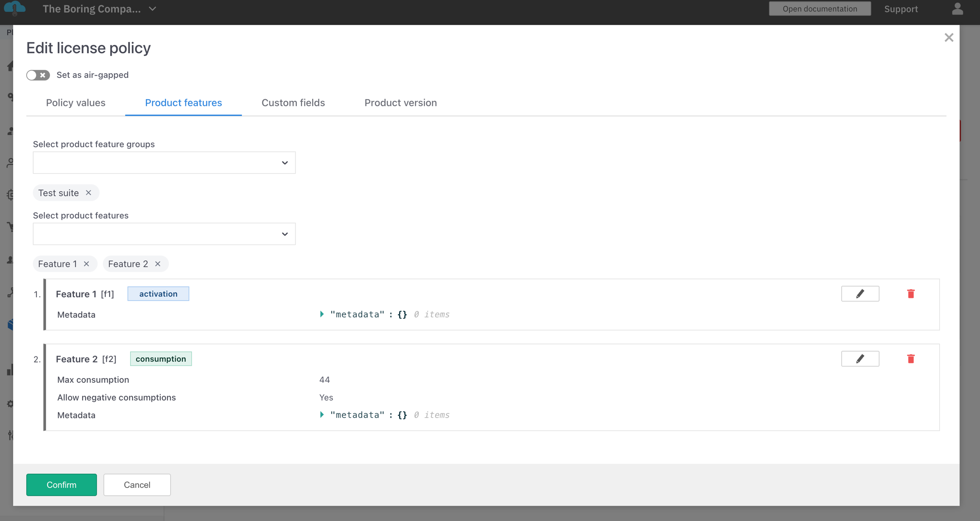This screenshot has width=980, height=521.
Task: Click the pencil edit icon for Feature 1
Action: 860,294
